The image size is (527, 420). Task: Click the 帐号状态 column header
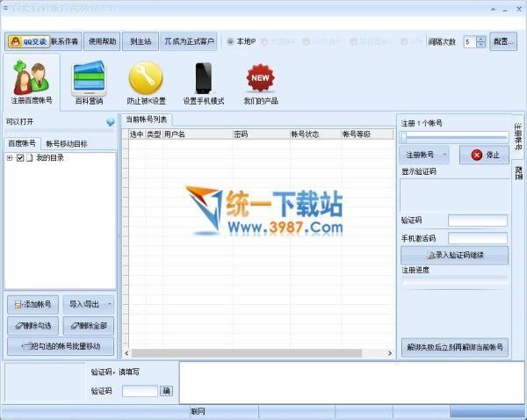point(315,134)
